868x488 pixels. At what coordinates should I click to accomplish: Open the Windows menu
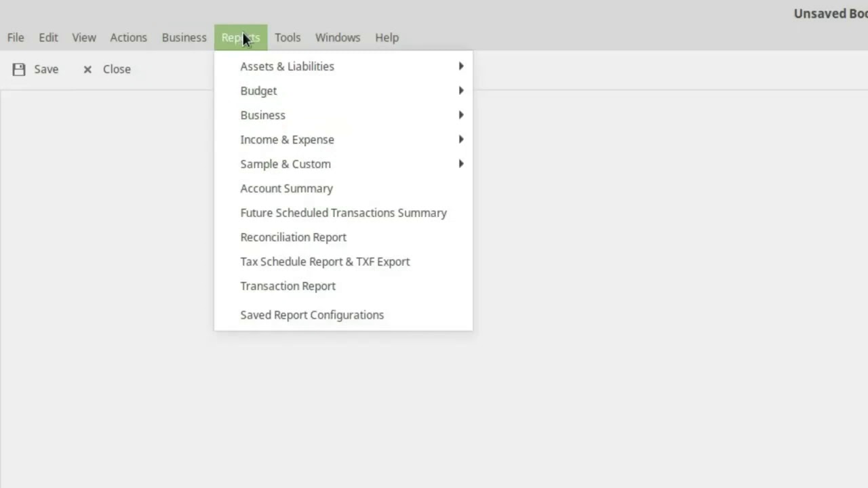click(338, 37)
